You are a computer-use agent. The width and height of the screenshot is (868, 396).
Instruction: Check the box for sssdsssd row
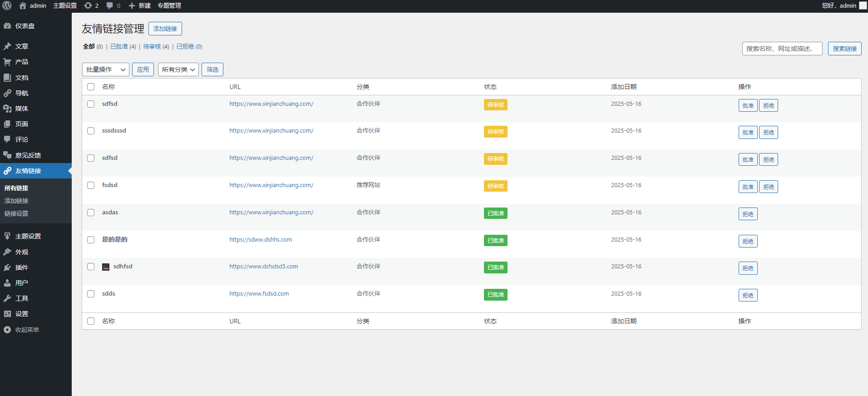91,131
